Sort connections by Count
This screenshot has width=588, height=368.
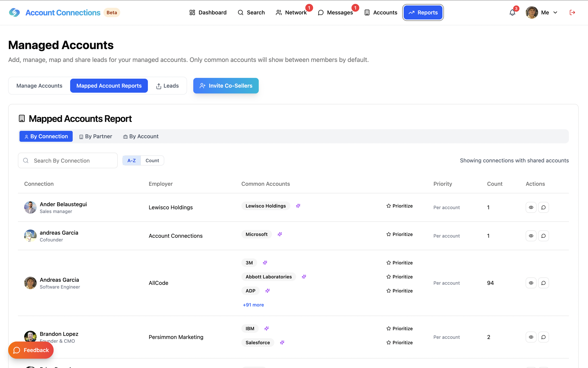coord(152,161)
